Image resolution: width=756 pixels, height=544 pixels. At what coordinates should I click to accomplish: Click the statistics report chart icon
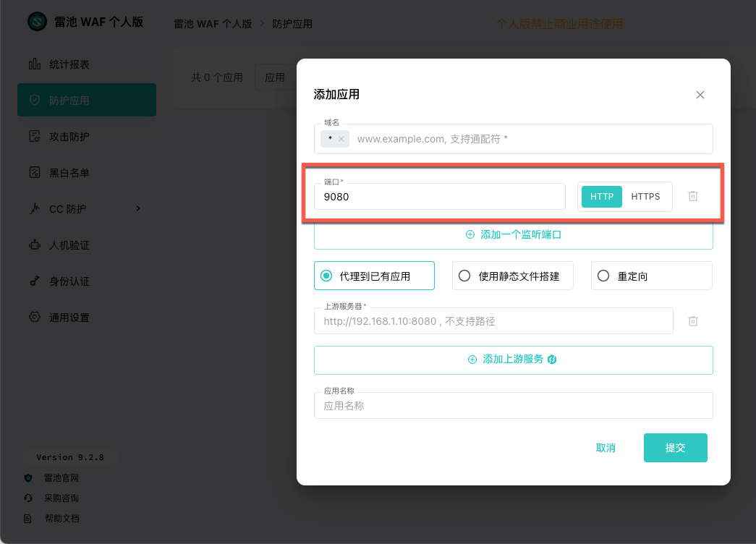point(34,64)
